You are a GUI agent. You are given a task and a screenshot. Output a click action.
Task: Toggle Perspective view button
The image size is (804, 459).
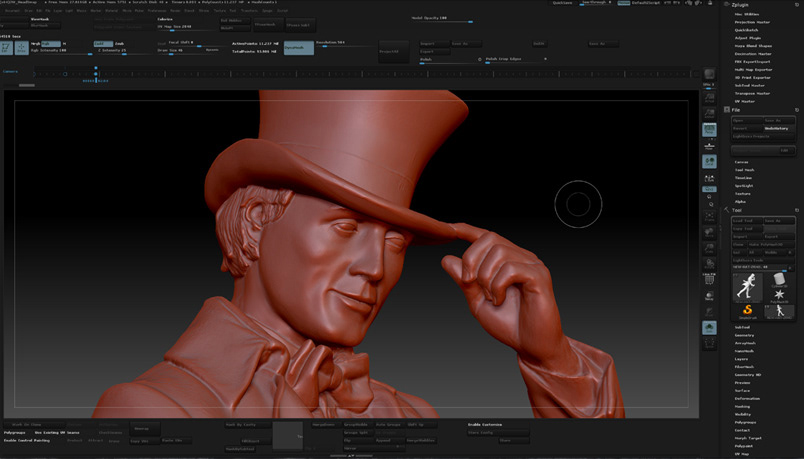[x=709, y=129]
